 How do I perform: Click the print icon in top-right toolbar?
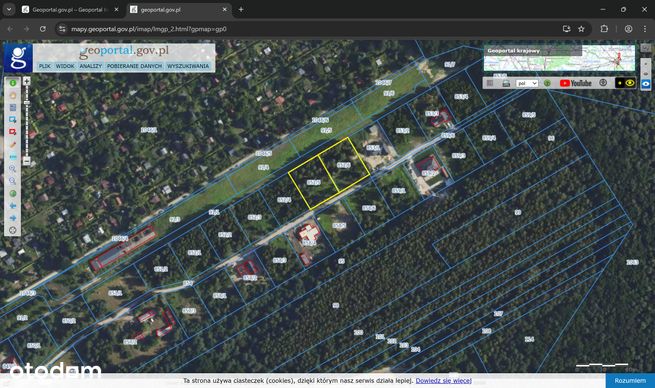pos(506,84)
